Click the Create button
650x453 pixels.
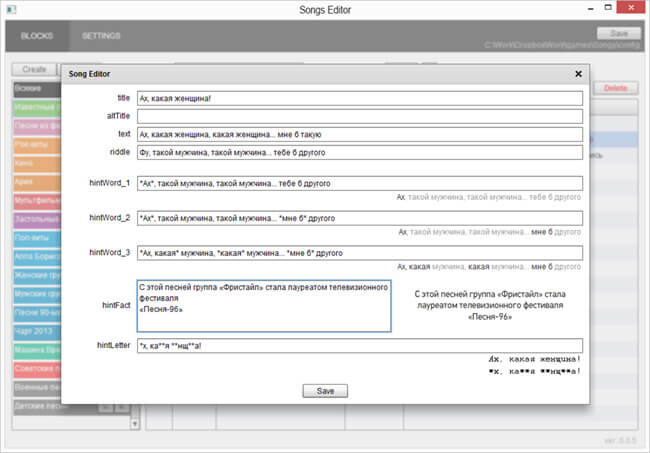point(34,69)
